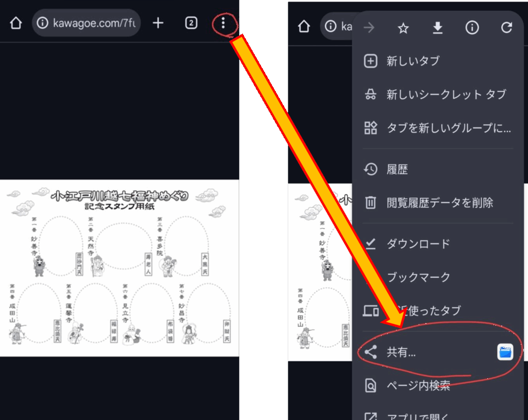This screenshot has width=528, height=420.
Task: Tap the forward arrow in menu header
Action: (369, 28)
